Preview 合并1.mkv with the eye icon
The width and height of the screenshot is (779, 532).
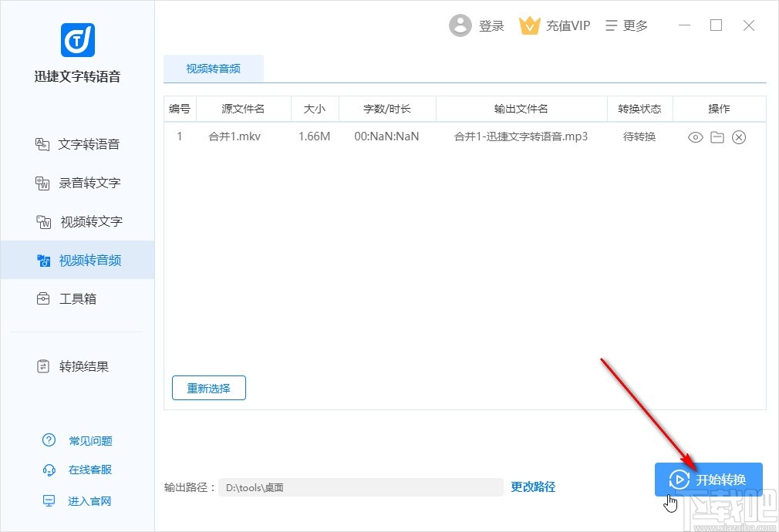(695, 136)
